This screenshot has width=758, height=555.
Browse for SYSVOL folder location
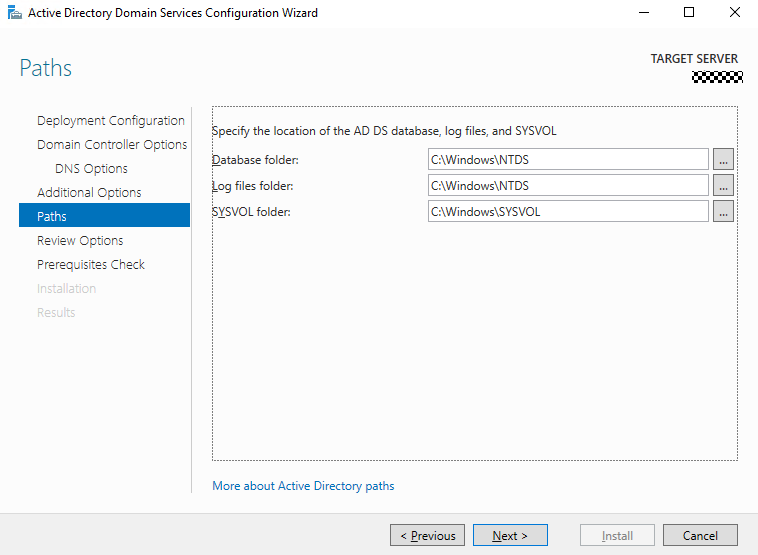pos(723,211)
